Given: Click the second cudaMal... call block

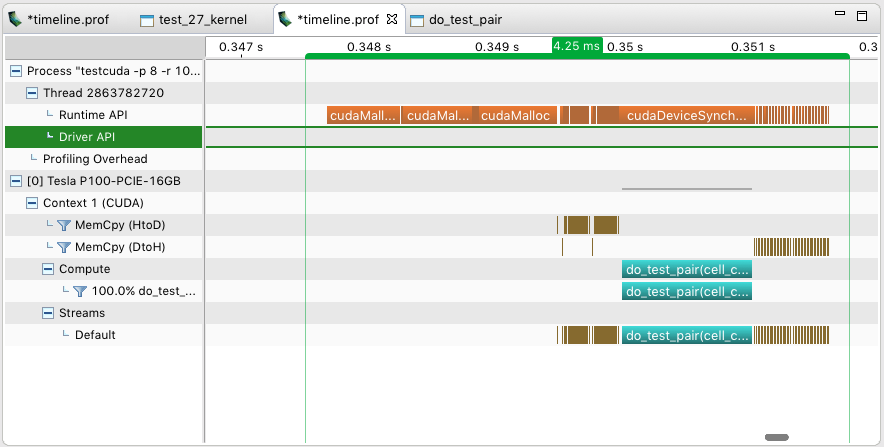Looking at the screenshot, I should 437,115.
